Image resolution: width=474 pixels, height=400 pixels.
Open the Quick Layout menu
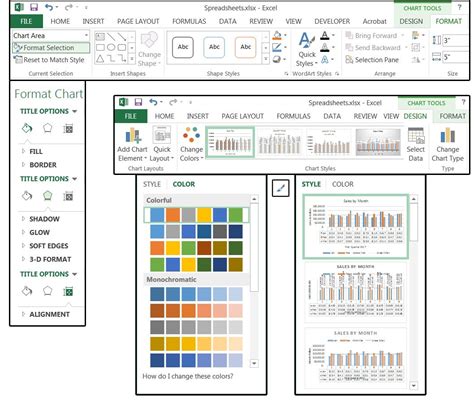coord(162,144)
